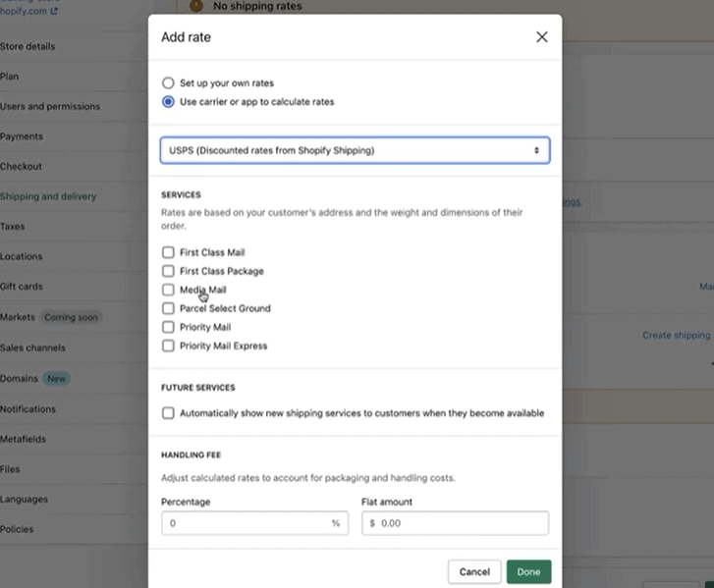714x588 pixels.
Task: Open the USPS carrier dropdown
Action: 355,150
